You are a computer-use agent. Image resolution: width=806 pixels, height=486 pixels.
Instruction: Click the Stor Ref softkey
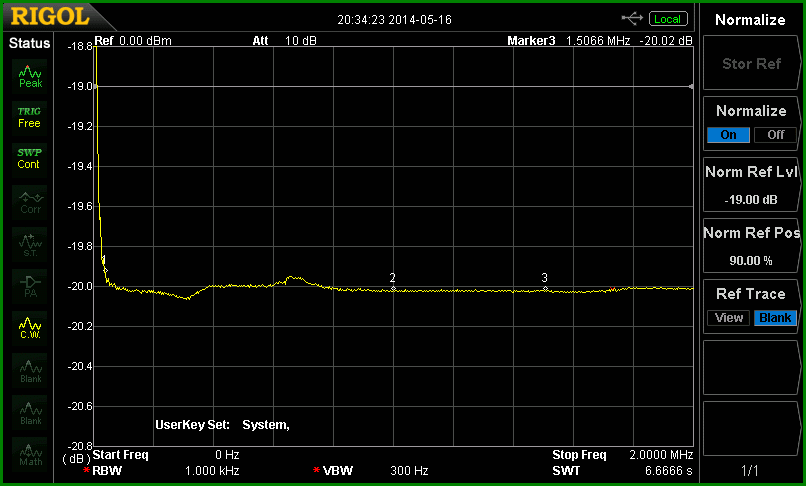pos(751,64)
